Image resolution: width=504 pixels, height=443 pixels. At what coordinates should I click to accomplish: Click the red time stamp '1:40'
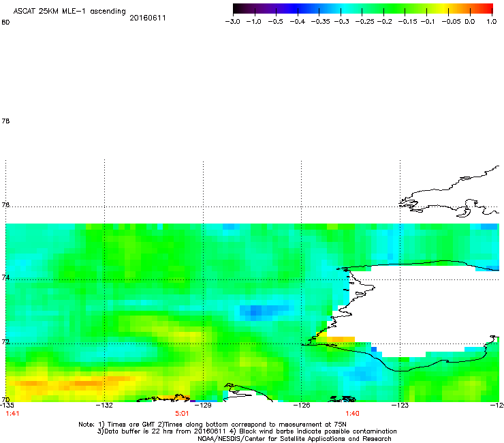coord(352,414)
